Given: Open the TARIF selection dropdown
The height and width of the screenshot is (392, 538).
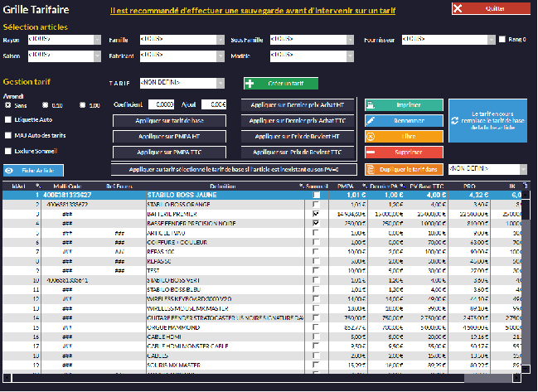Looking at the screenshot, I should click(x=221, y=83).
